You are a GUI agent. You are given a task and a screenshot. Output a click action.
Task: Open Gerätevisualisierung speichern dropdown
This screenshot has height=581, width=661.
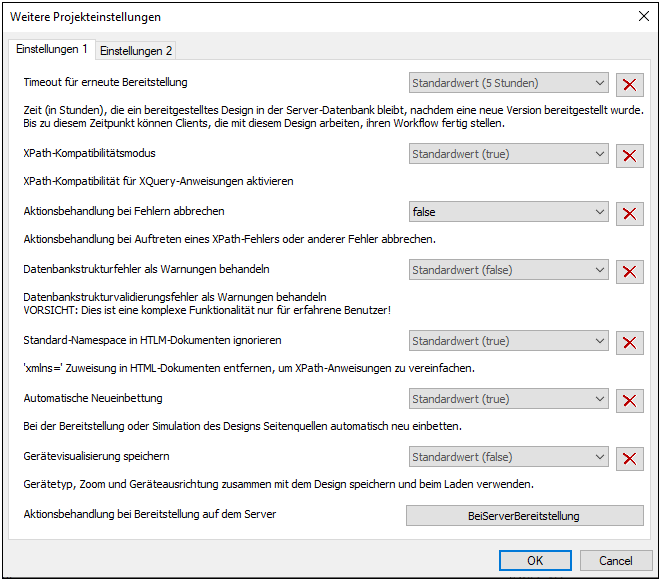[508, 457]
